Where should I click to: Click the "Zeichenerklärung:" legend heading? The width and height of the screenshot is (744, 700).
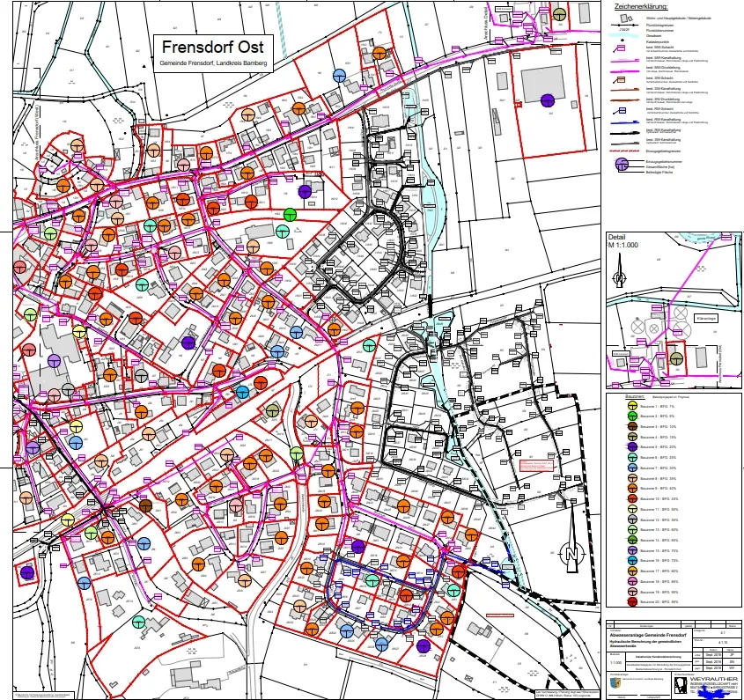(641, 7)
